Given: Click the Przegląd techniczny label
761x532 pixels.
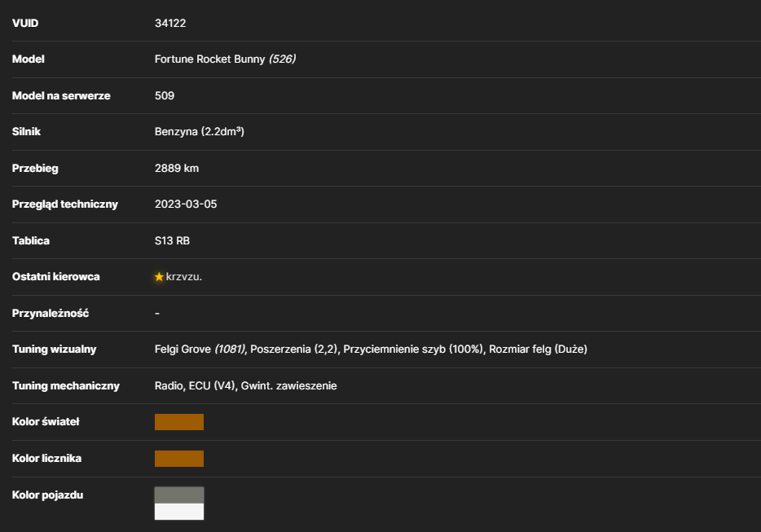Looking at the screenshot, I should click(65, 204).
